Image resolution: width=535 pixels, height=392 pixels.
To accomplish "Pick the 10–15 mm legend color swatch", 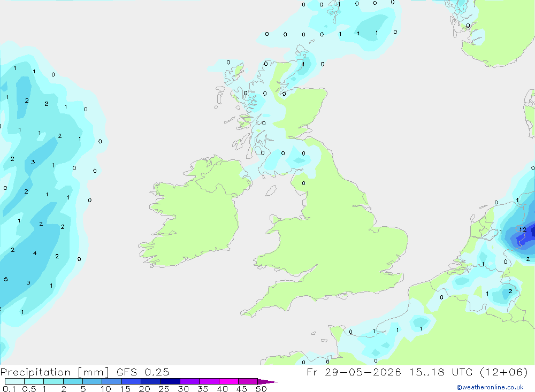I will click(x=112, y=381).
